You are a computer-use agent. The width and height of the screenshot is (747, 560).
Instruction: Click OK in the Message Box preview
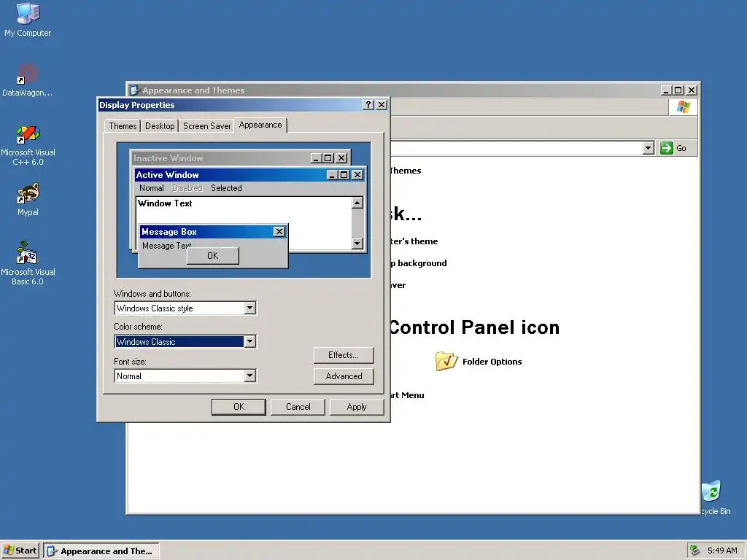tap(212, 256)
